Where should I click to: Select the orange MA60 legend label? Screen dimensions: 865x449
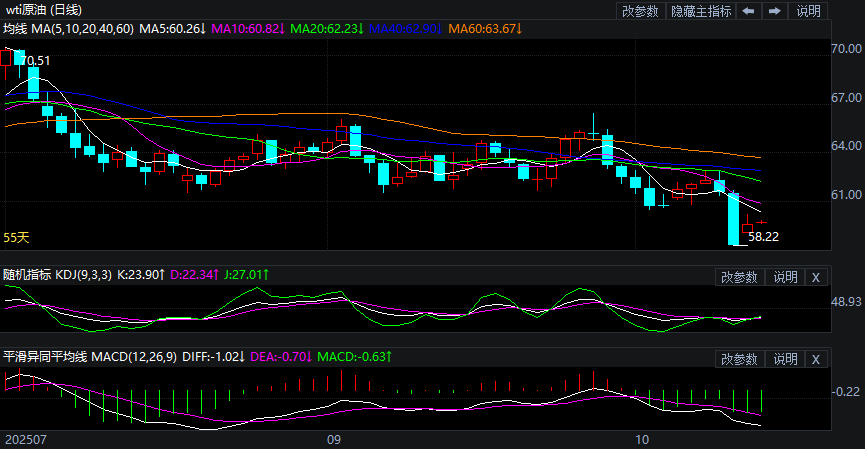(485, 29)
